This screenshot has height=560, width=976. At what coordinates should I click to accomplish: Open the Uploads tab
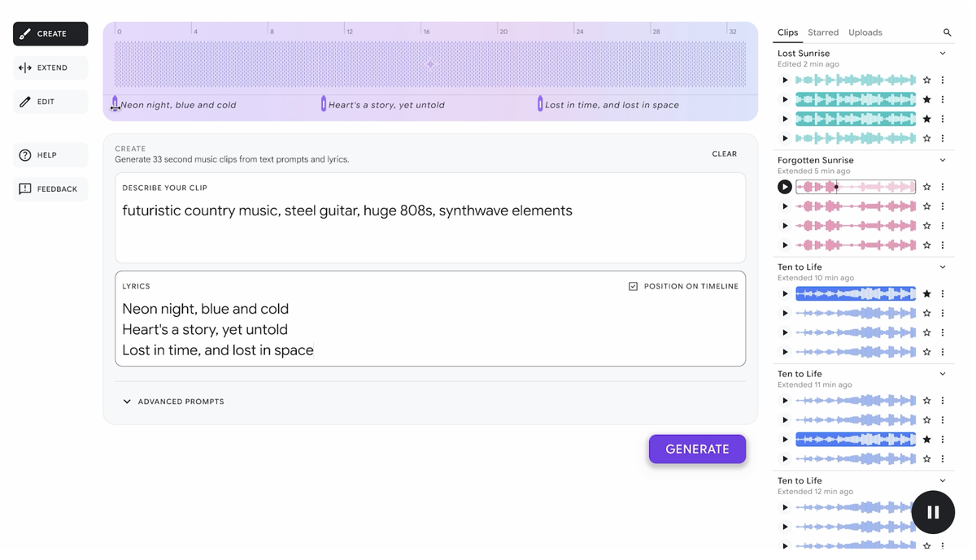pyautogui.click(x=865, y=33)
